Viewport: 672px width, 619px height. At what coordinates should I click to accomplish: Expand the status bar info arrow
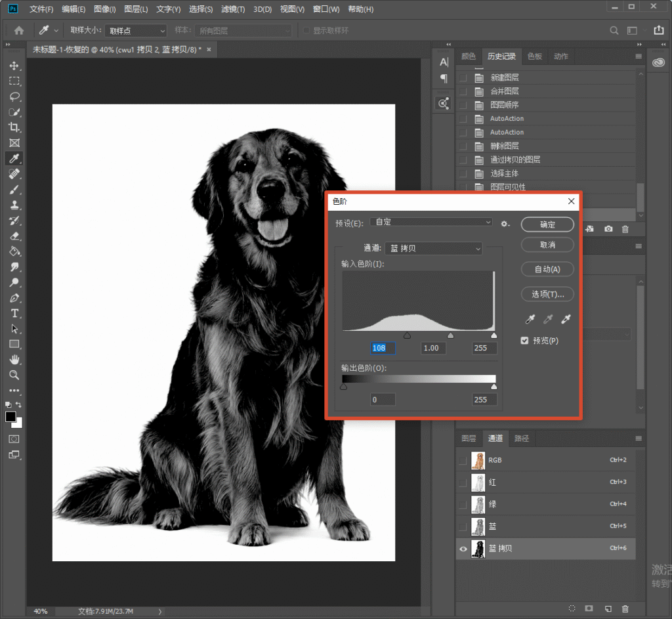click(160, 612)
